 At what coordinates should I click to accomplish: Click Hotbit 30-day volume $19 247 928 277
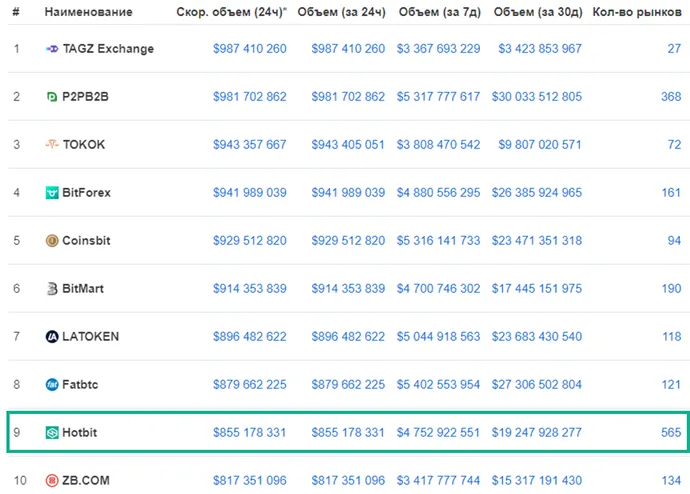click(537, 432)
